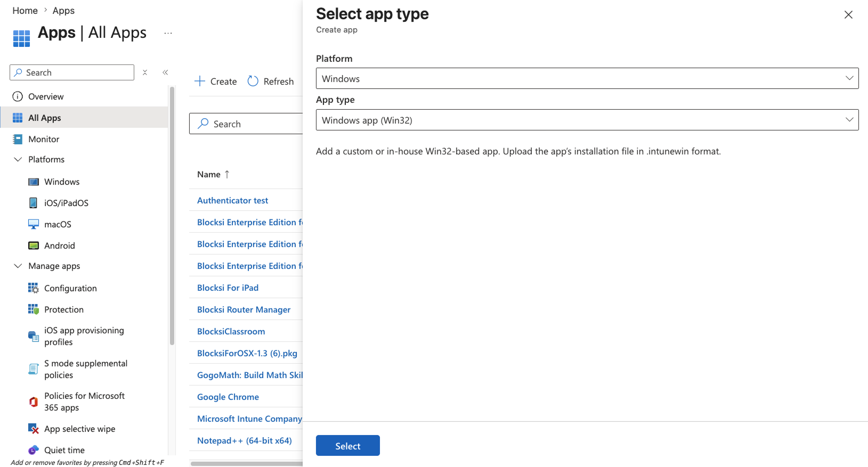868x467 pixels.
Task: Click the Configuration gear grid icon
Action: pos(34,288)
